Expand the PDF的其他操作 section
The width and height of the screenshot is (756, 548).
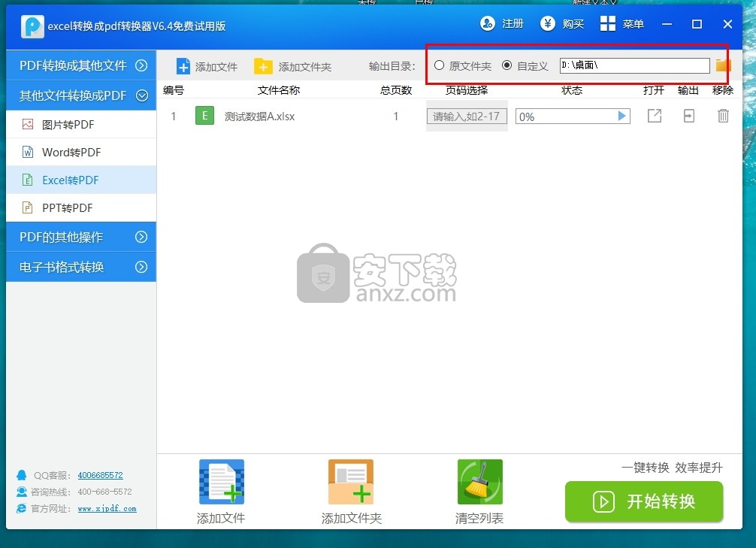click(81, 237)
